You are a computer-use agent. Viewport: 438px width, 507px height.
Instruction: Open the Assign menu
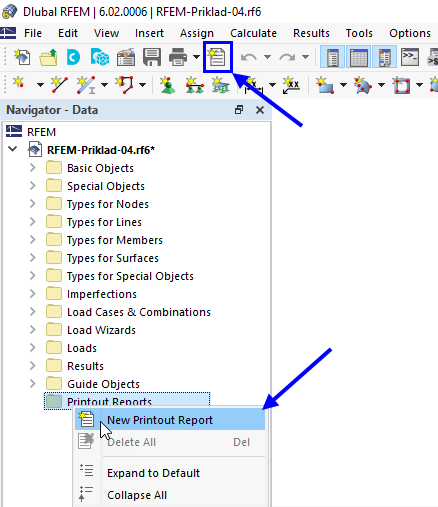pos(197,33)
